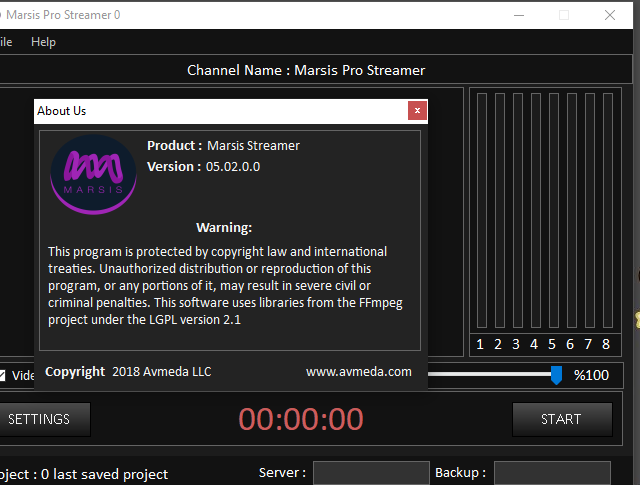Click the Channel Name header label
This screenshot has height=485, width=640.
(x=306, y=70)
